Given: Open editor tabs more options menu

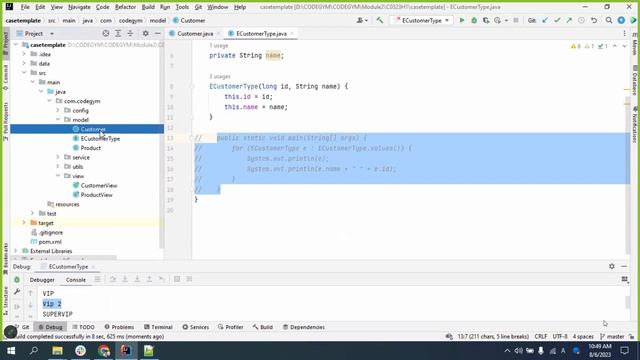Looking at the screenshot, I should (x=624, y=33).
